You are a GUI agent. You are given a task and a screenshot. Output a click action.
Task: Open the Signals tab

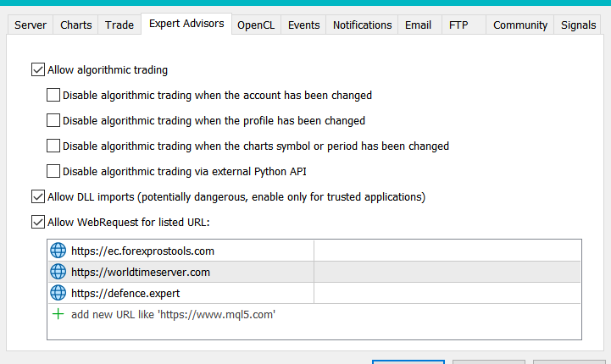579,25
